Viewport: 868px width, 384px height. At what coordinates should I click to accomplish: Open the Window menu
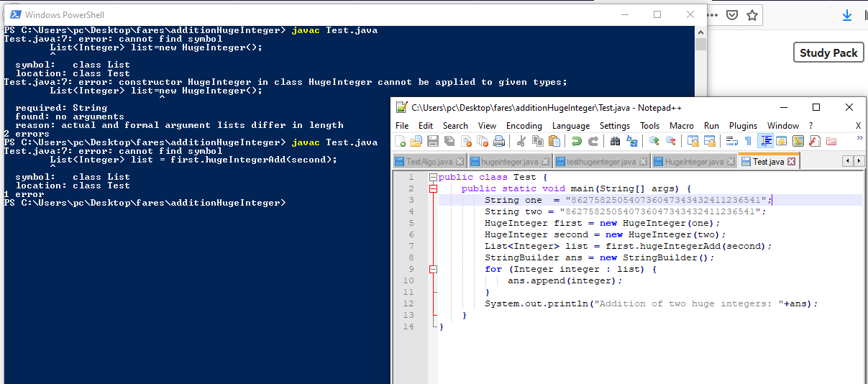783,125
